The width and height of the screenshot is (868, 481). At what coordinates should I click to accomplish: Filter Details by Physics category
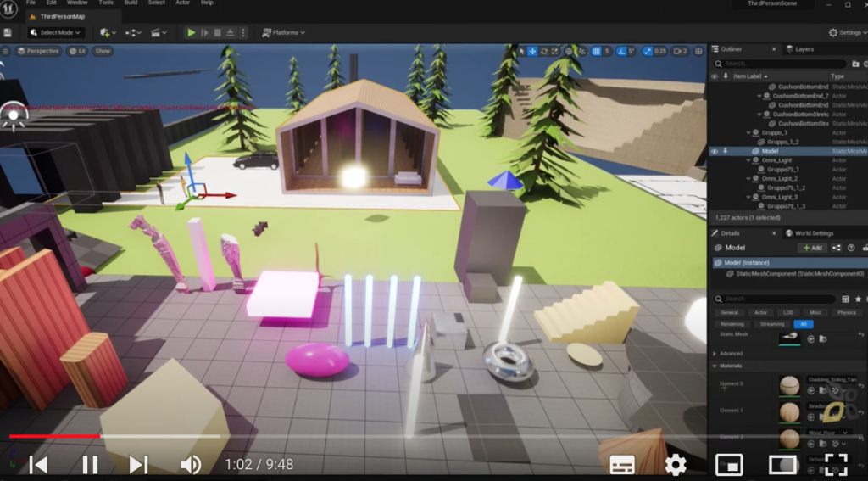coord(847,312)
